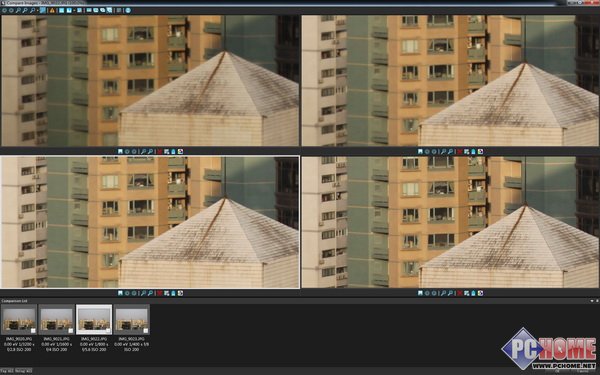
Task: Select the IMG_9022 thumbnail in Comparison List
Action: [x=94, y=320]
